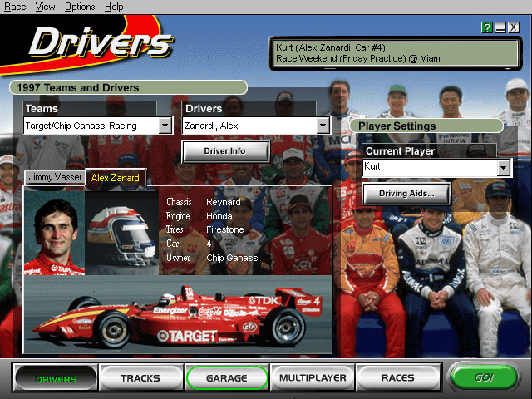Viewport: 532px width, 399px height.
Task: Click the driver helmet image
Action: 122,233
